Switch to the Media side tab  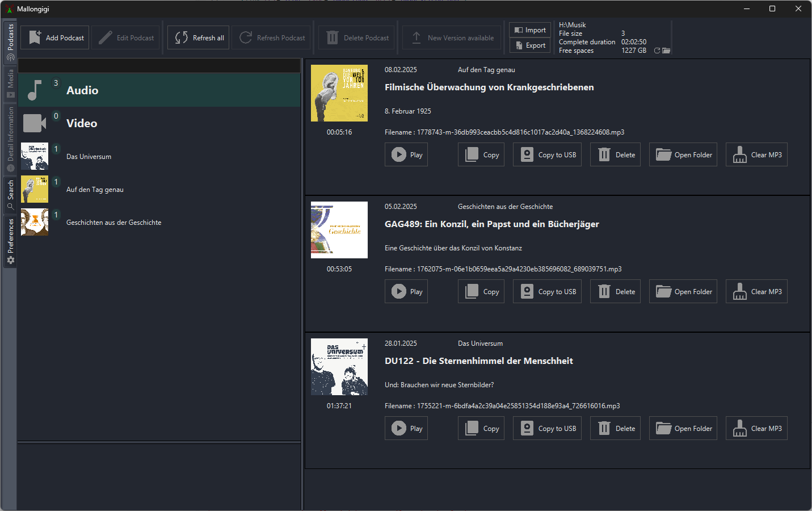[x=10, y=83]
